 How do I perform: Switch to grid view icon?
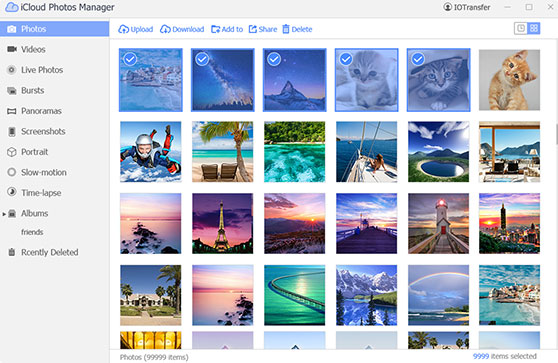click(x=534, y=28)
